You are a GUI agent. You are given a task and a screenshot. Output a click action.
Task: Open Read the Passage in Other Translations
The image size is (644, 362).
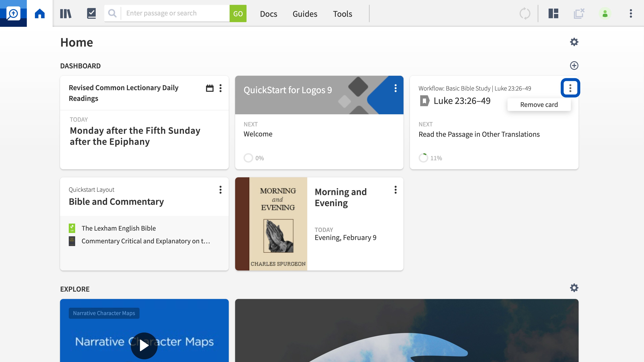479,134
